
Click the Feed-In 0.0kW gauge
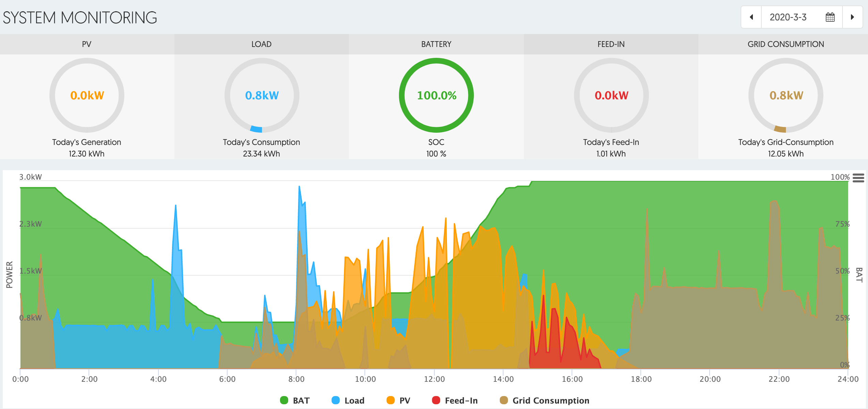(611, 95)
